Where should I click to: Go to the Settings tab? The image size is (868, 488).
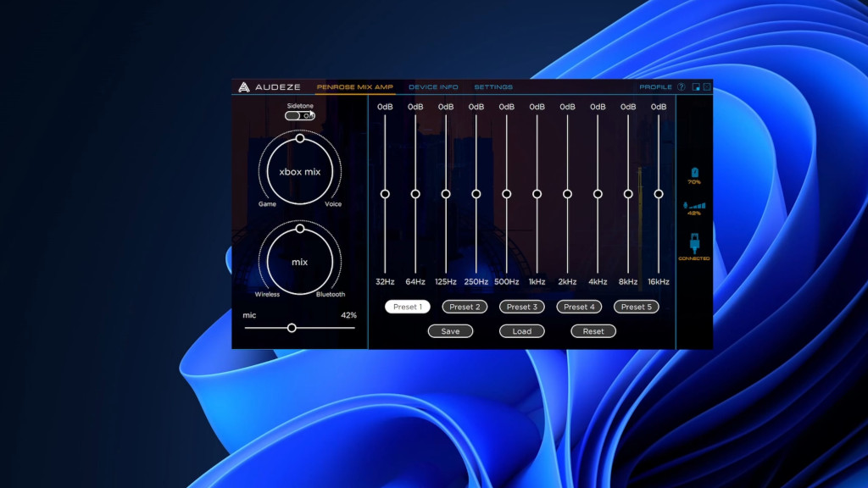(x=493, y=87)
